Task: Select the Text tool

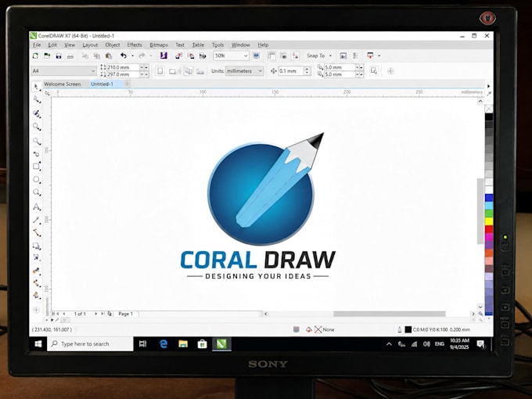Action: pyautogui.click(x=36, y=207)
